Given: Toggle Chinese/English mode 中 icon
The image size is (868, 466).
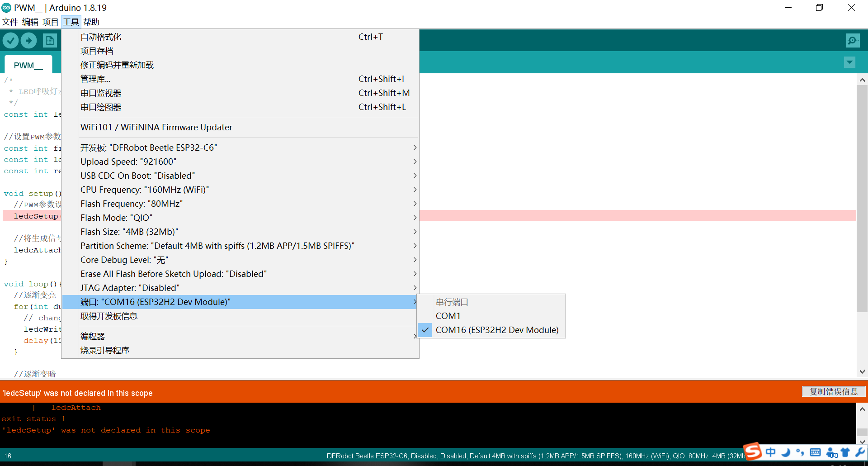Looking at the screenshot, I should (x=771, y=452).
